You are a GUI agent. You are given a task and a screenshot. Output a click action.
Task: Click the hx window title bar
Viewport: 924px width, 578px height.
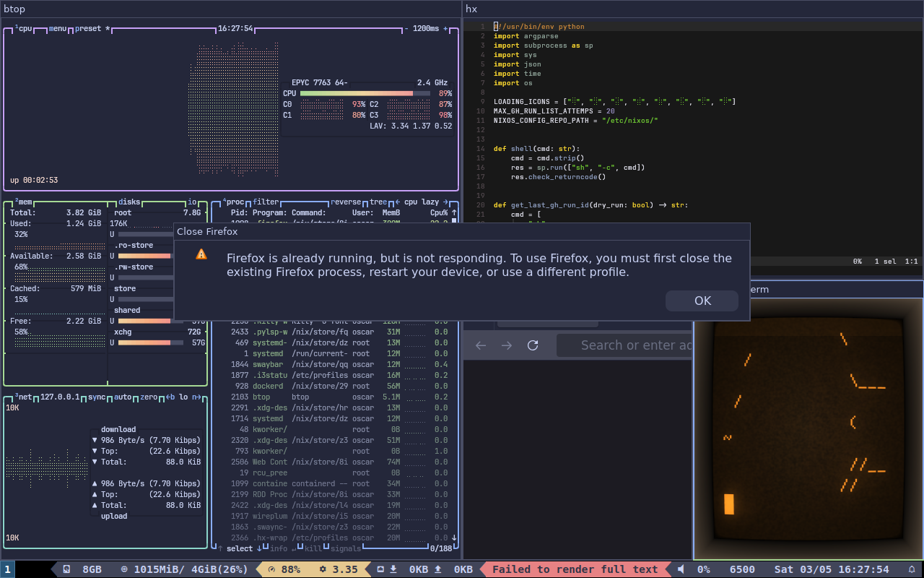coord(693,9)
